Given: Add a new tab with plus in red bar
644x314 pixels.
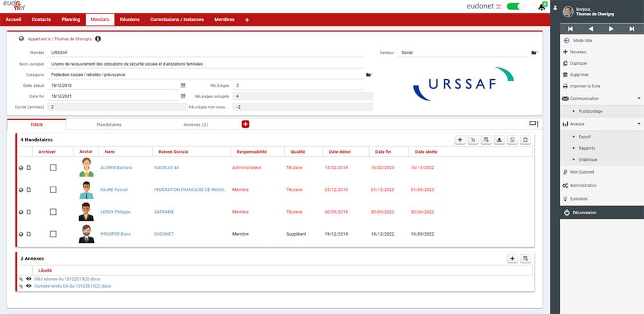Looking at the screenshot, I should click(x=247, y=20).
